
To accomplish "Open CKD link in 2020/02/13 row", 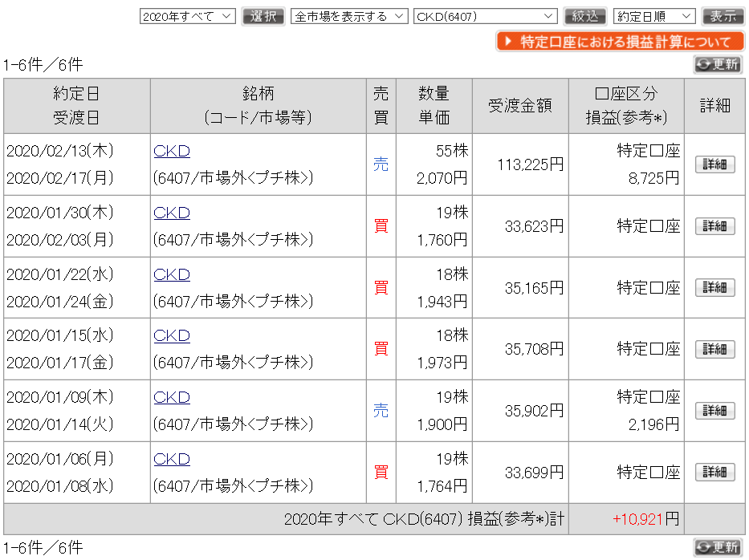I will [172, 151].
